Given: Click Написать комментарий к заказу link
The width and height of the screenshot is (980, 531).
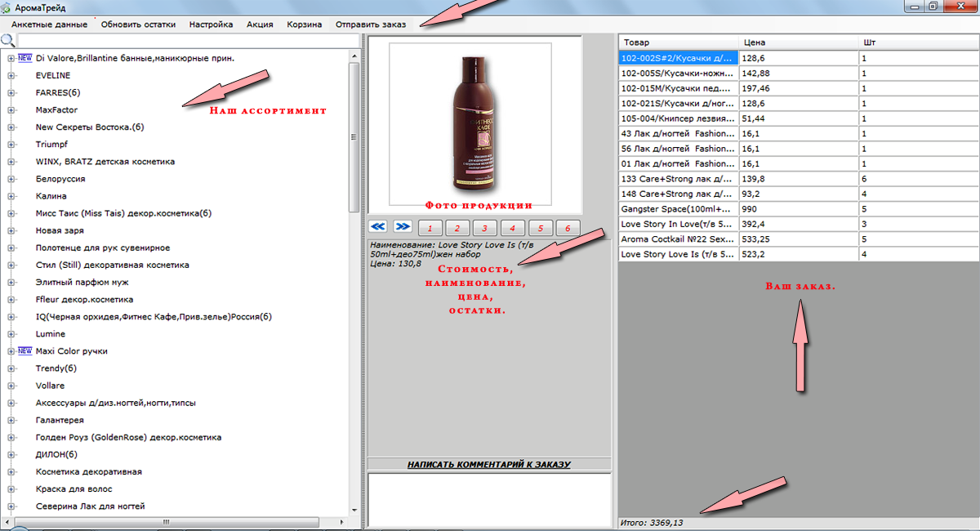Looking at the screenshot, I should pos(488,464).
